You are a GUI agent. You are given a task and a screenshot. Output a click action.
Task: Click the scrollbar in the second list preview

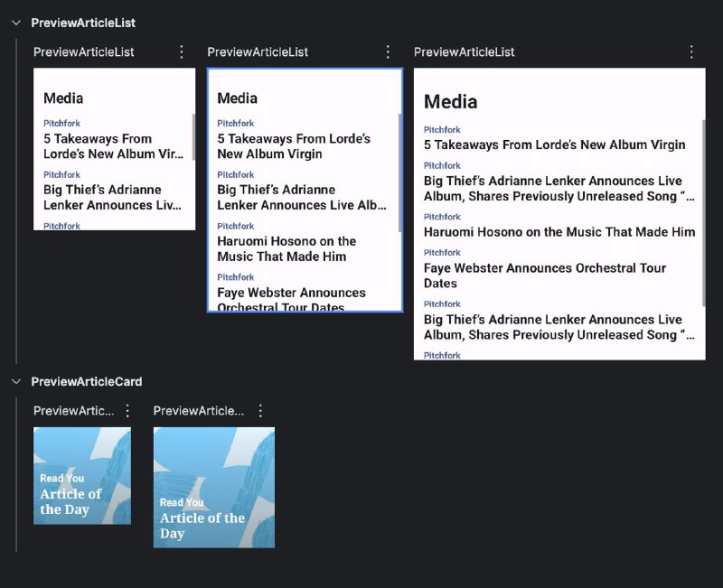(x=399, y=173)
